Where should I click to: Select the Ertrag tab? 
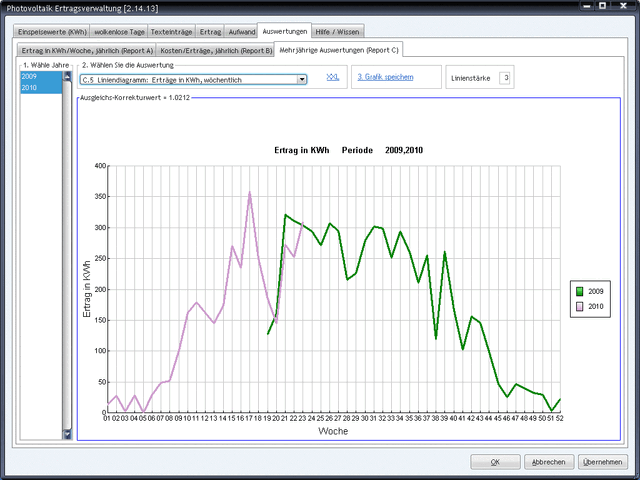(x=211, y=32)
